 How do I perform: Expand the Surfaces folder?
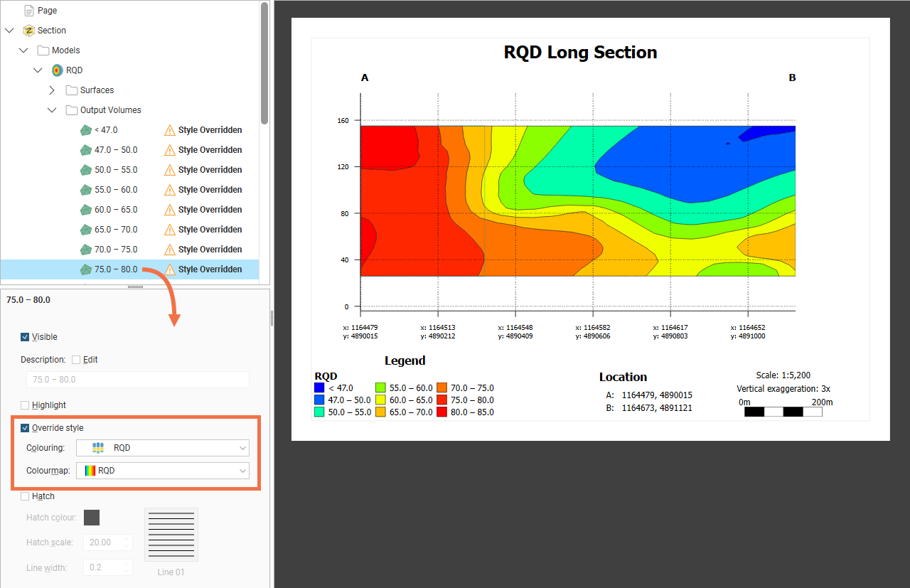click(52, 90)
